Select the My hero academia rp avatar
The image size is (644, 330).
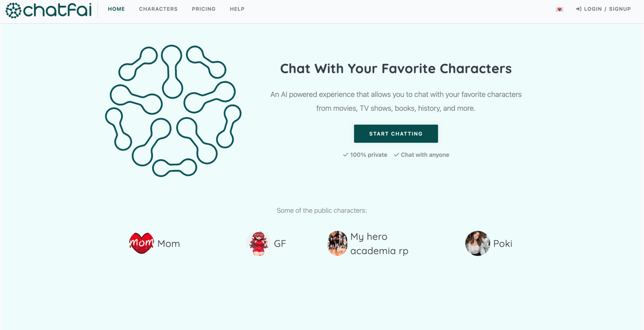[337, 243]
